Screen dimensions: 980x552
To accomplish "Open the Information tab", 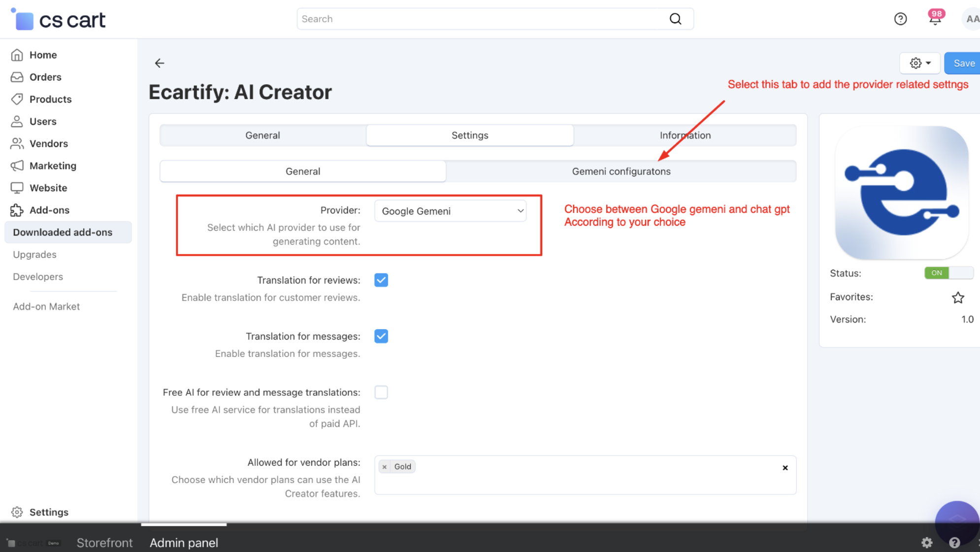I will pyautogui.click(x=685, y=135).
